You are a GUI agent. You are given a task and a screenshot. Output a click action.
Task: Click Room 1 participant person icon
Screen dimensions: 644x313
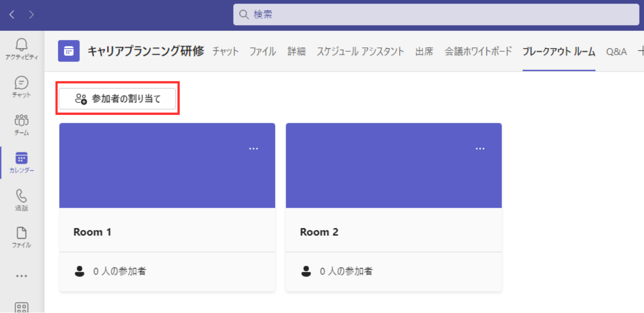pyautogui.click(x=80, y=271)
